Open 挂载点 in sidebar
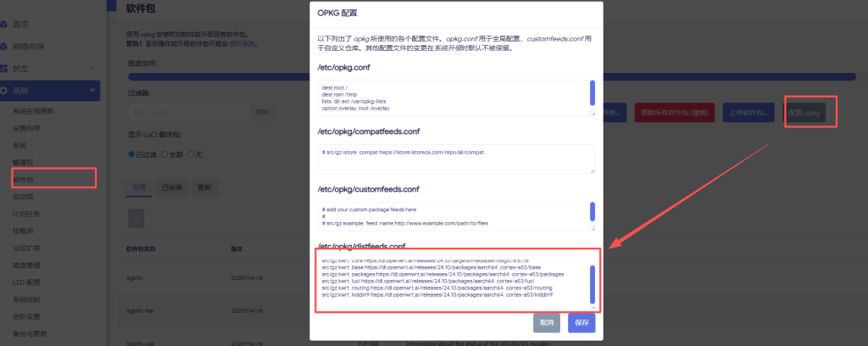The image size is (868, 346). [x=23, y=231]
